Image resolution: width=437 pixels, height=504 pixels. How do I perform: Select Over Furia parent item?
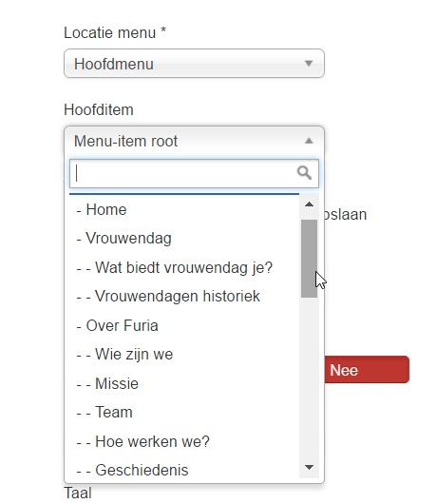point(184,325)
